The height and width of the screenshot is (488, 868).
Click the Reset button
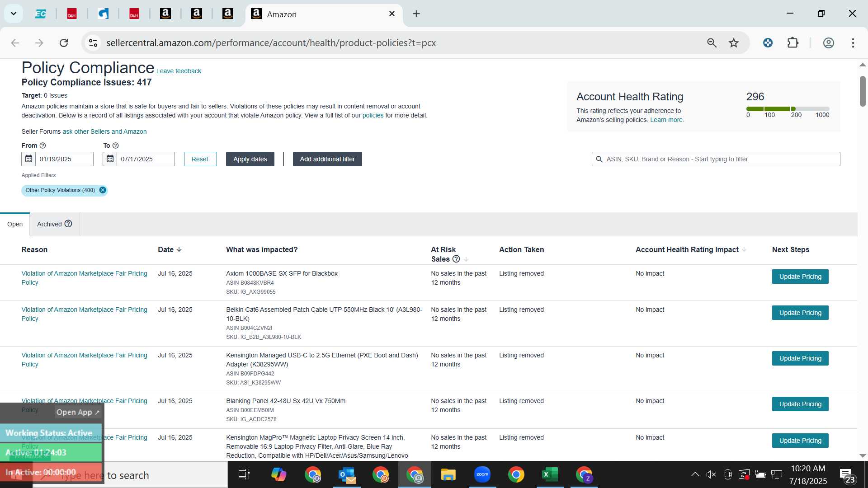click(x=200, y=159)
